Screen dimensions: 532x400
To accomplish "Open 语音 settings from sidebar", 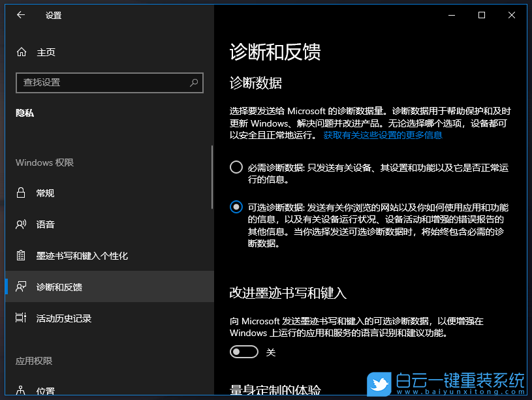I will [45, 224].
